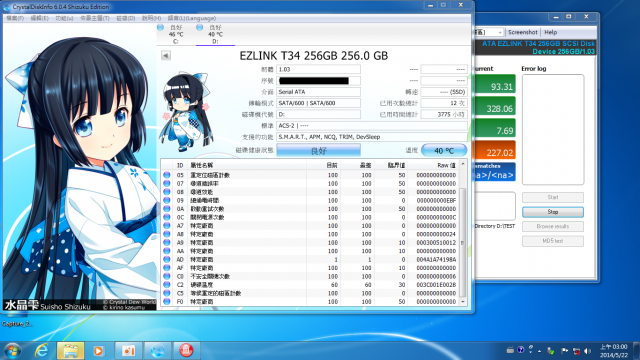This screenshot has height=360, width=640.
Task: Click the orange 227.02 result tile
Action: (494, 150)
